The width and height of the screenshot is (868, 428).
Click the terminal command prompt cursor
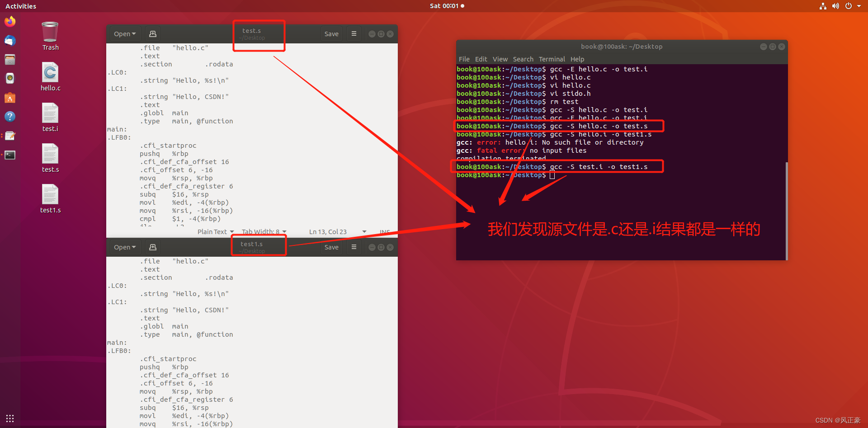[x=552, y=175]
